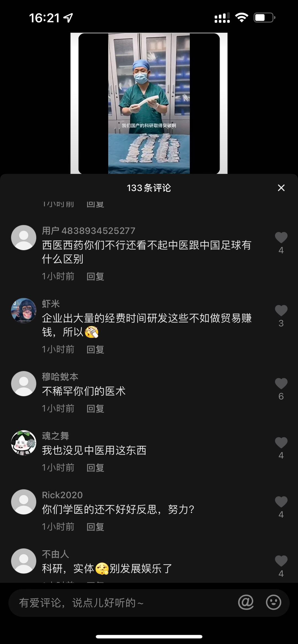The image size is (298, 644).
Task: Reply to the 西医西药 comment
Action: pos(95,276)
